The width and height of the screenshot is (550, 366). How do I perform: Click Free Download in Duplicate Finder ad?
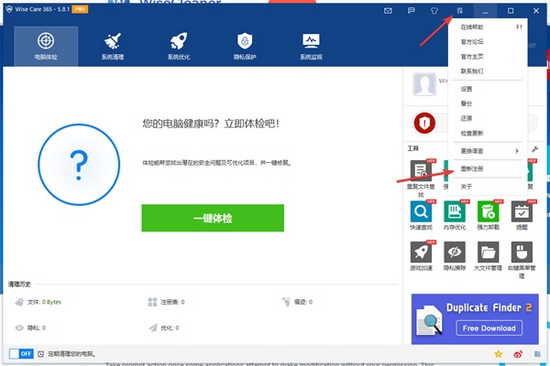(489, 328)
